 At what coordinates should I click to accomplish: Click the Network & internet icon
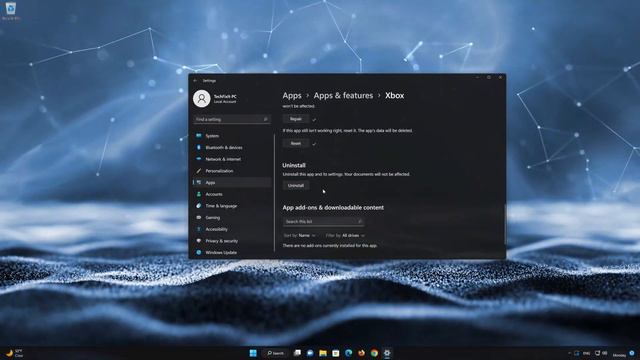click(199, 159)
